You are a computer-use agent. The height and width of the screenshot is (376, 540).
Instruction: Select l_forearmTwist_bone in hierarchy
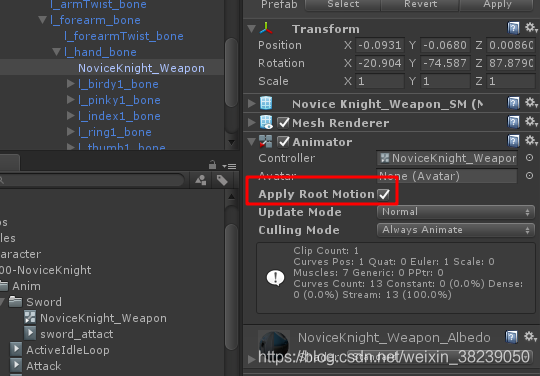[x=124, y=36]
